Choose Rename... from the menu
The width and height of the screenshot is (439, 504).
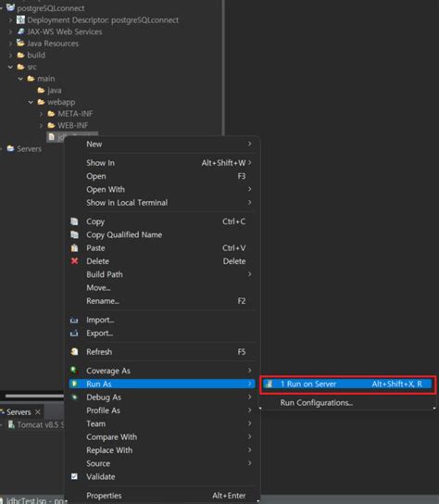(162, 301)
